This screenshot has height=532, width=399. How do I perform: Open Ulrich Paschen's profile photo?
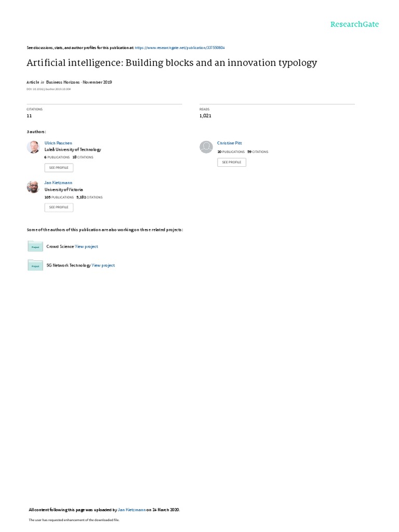tap(33, 147)
